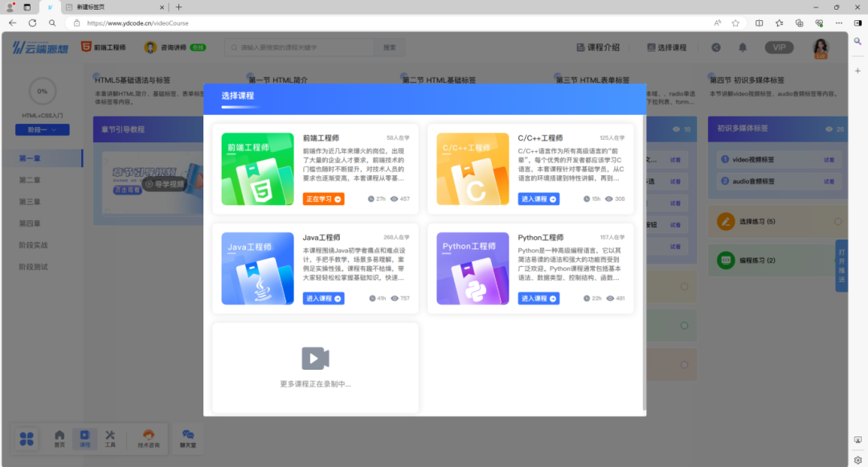Click the browser refresh icon
Screen dimensions: 868x467
(32, 23)
